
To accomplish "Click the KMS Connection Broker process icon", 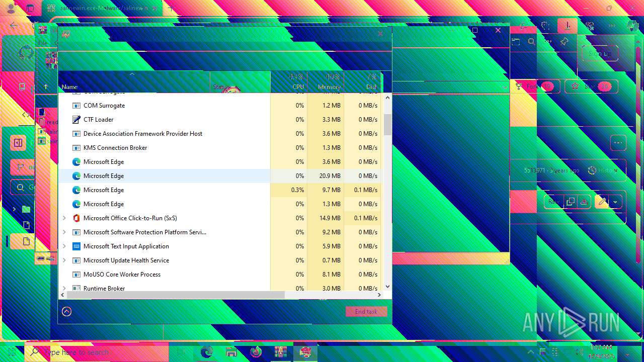I will pos(76,148).
